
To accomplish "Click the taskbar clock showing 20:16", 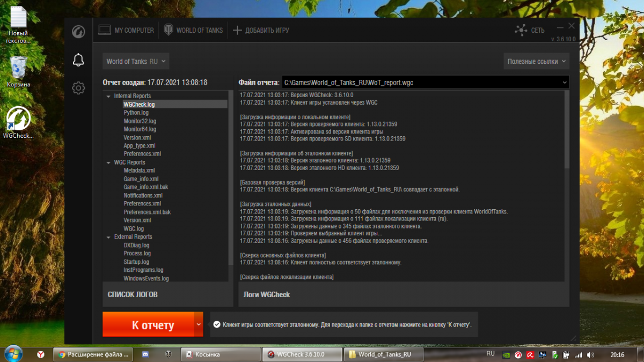I will (617, 354).
